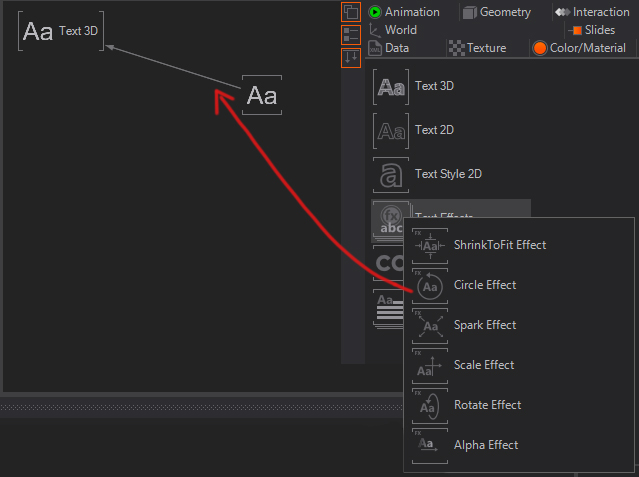Open the Color/Material plugin category
The height and width of the screenshot is (477, 639).
(581, 48)
